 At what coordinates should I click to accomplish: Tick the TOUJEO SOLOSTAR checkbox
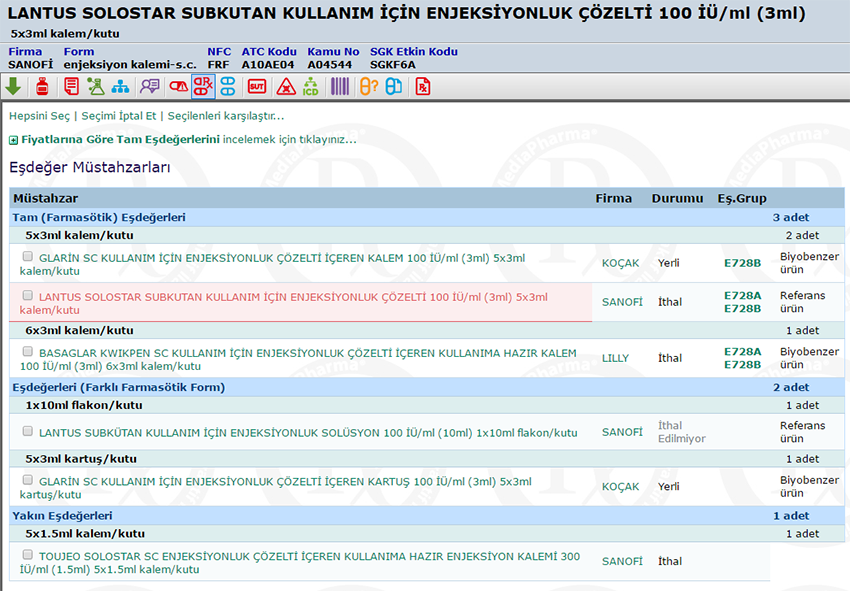[x=27, y=554]
